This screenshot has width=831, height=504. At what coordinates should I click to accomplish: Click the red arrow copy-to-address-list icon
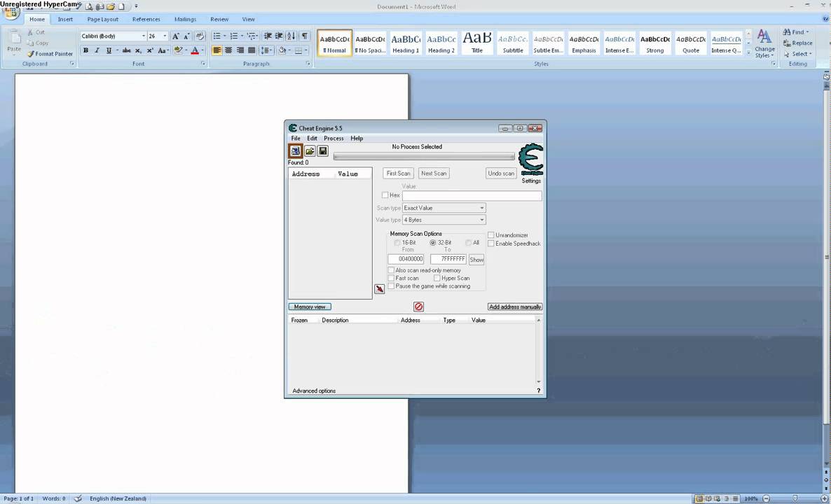[380, 288]
